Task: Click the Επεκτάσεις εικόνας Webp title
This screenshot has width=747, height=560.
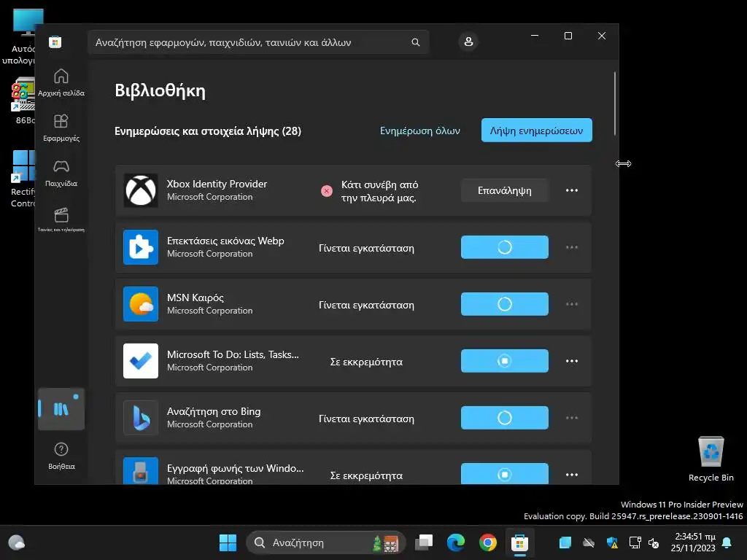Action: (x=225, y=241)
